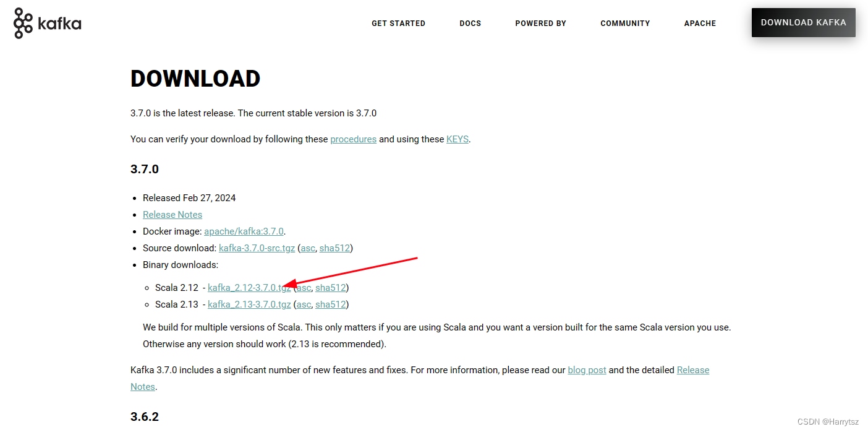This screenshot has height=432, width=868.
Task: Open the source download sha512 checksum
Action: click(x=334, y=248)
